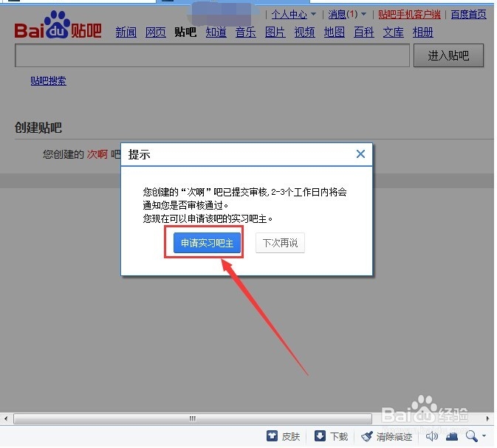Open the 图片 navigation link

pos(275,32)
